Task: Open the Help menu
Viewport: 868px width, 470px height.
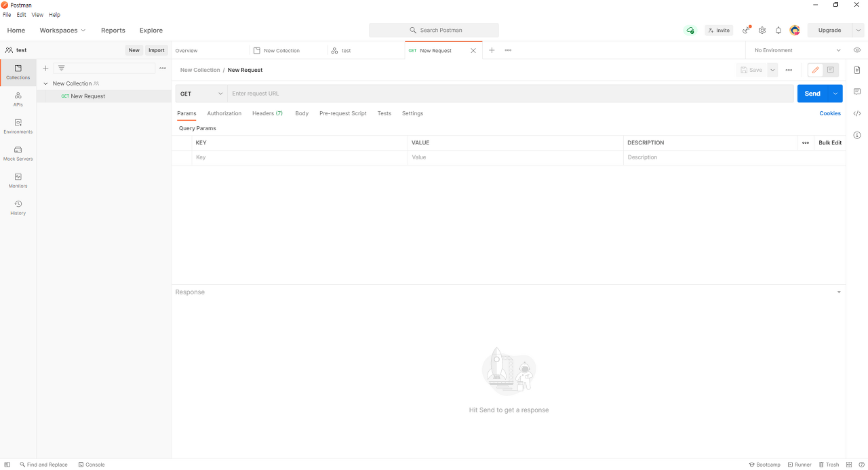Action: (x=54, y=15)
